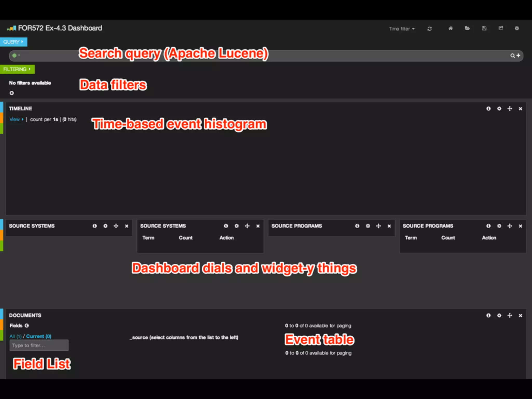Expand the Timeline View options
The image size is (532, 399).
tap(16, 119)
